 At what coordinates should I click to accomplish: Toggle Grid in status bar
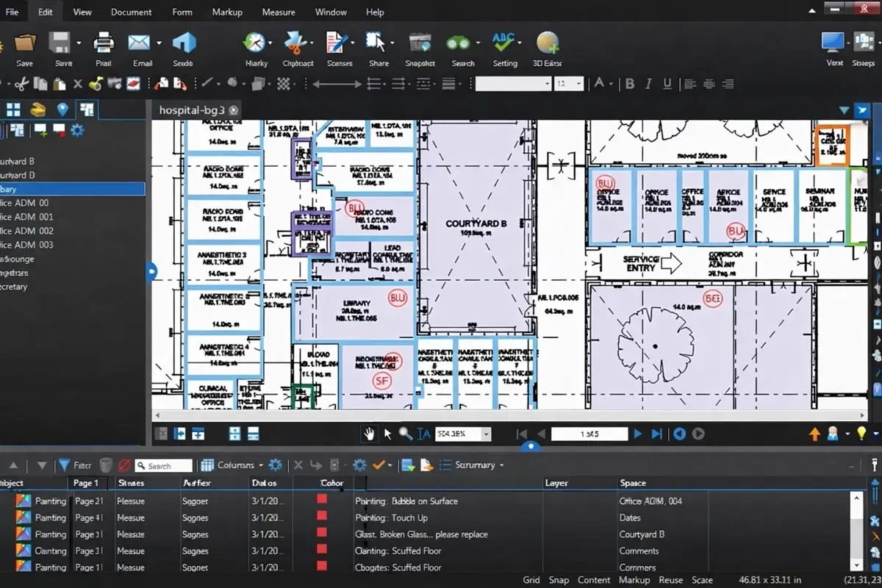tap(531, 580)
